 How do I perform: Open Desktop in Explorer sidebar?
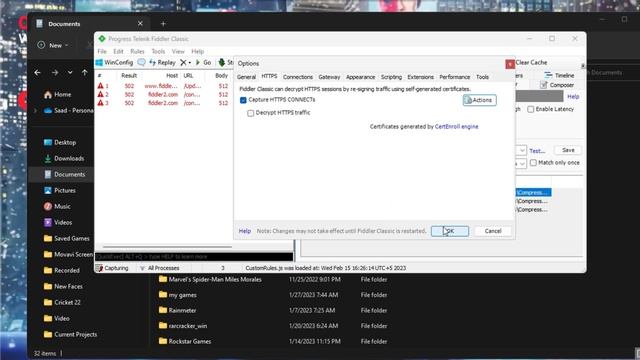(x=60, y=142)
